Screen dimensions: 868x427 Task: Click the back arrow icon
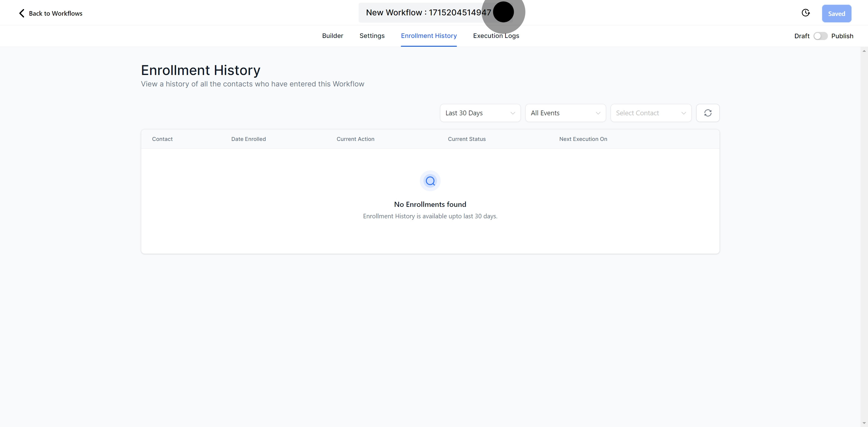pos(22,13)
